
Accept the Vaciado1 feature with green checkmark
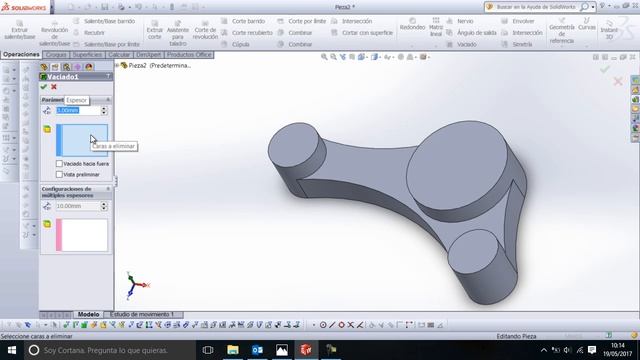[44, 87]
